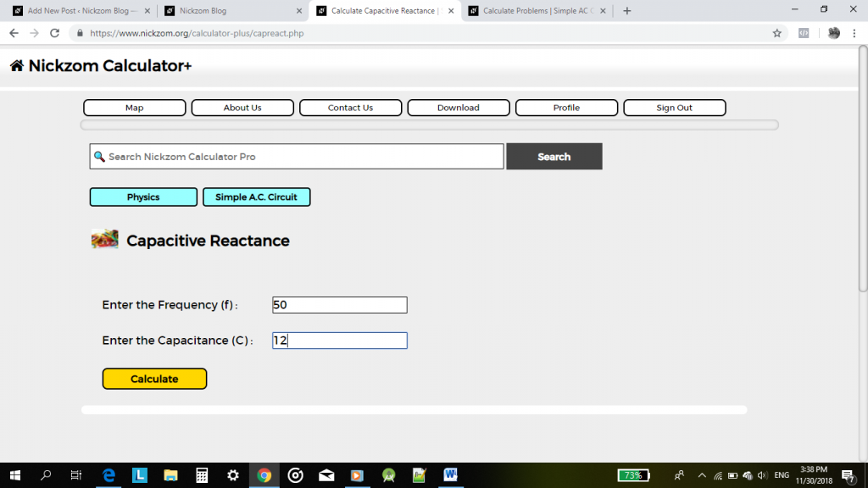
Task: Open Windows taskbar search
Action: pyautogui.click(x=46, y=475)
